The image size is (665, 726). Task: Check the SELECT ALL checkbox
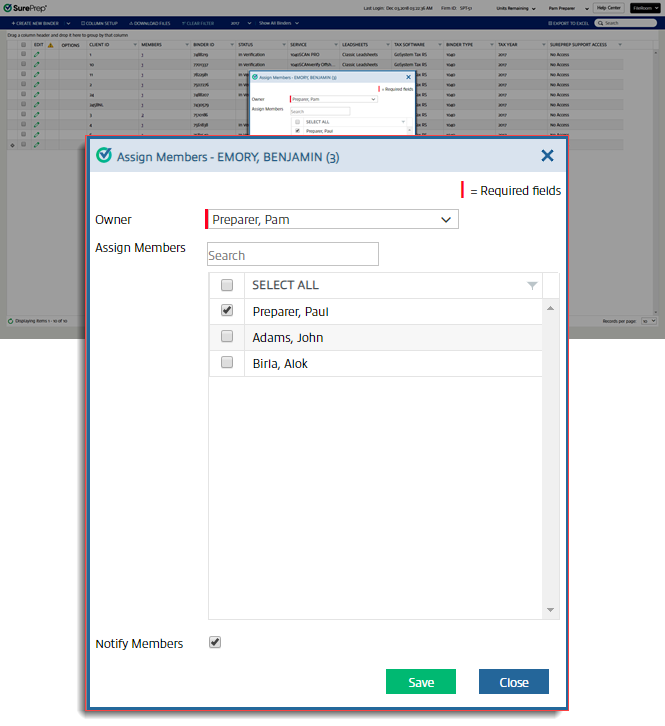click(227, 286)
